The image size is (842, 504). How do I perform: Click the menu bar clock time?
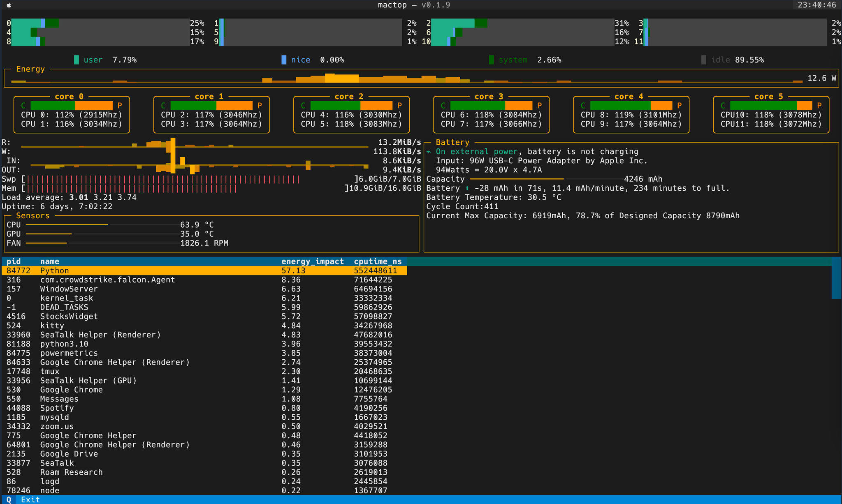816,5
